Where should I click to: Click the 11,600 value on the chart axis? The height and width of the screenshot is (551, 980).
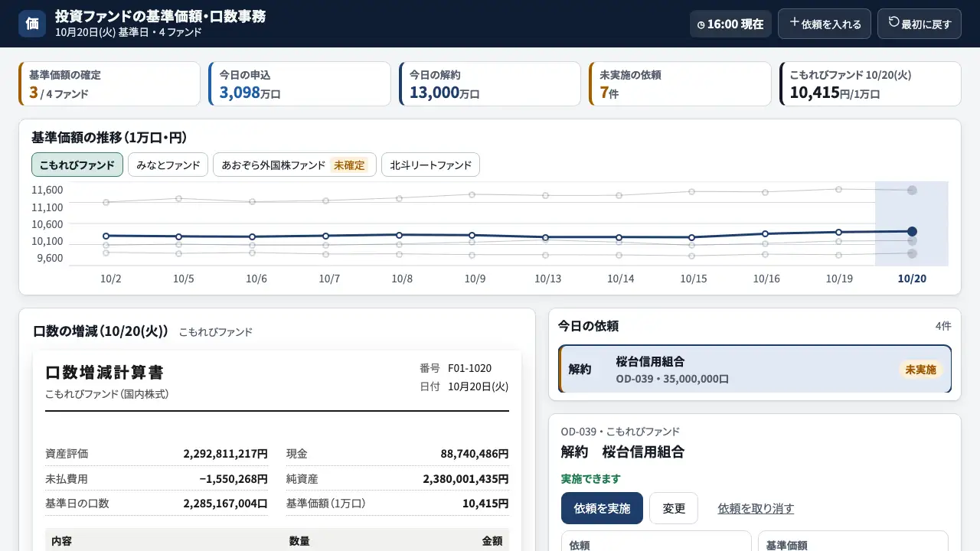[x=48, y=190]
